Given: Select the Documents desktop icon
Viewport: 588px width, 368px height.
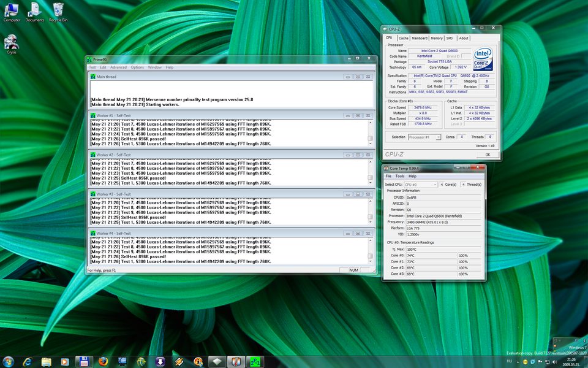Looking at the screenshot, I should 34,12.
